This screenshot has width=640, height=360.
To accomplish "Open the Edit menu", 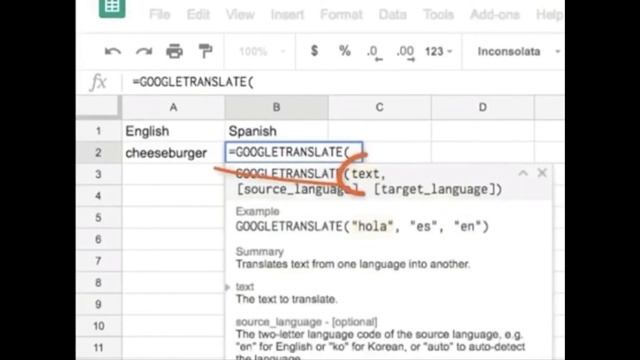I will [x=198, y=15].
